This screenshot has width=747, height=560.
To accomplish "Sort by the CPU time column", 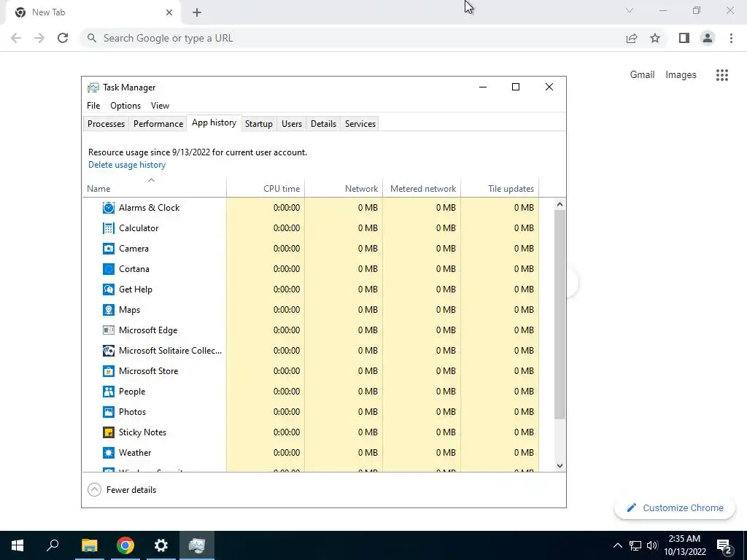I will tap(266, 189).
